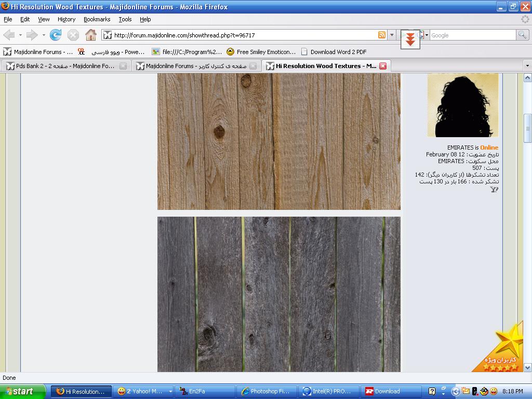Expand the address bar URL history dropdown
Screen dimensions: 532x399
tap(392, 35)
